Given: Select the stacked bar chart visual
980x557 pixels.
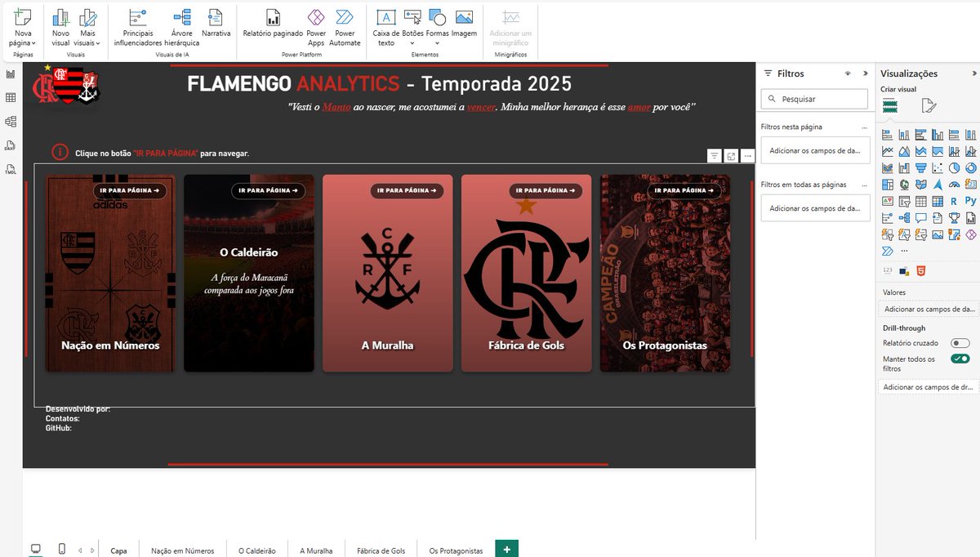Looking at the screenshot, I should point(888,135).
